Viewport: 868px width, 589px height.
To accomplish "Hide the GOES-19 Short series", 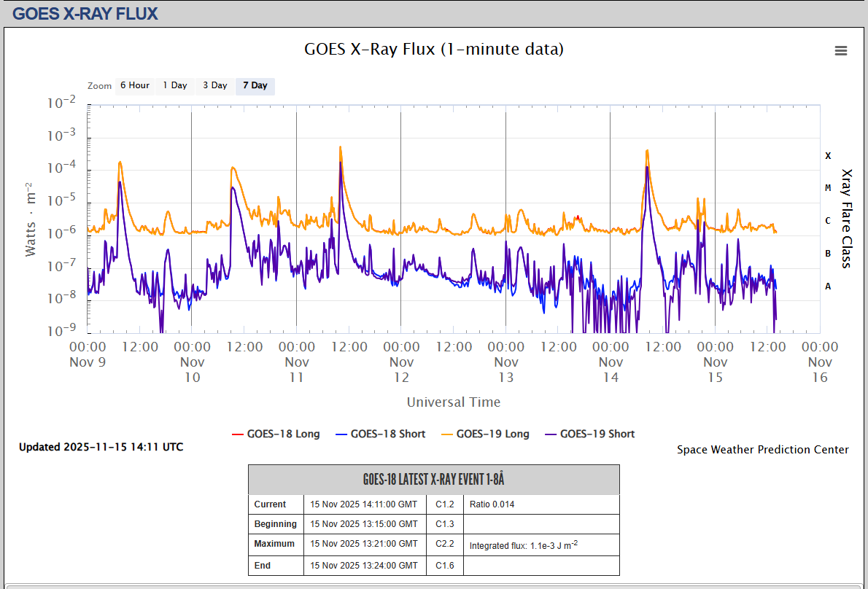I will pyautogui.click(x=589, y=434).
